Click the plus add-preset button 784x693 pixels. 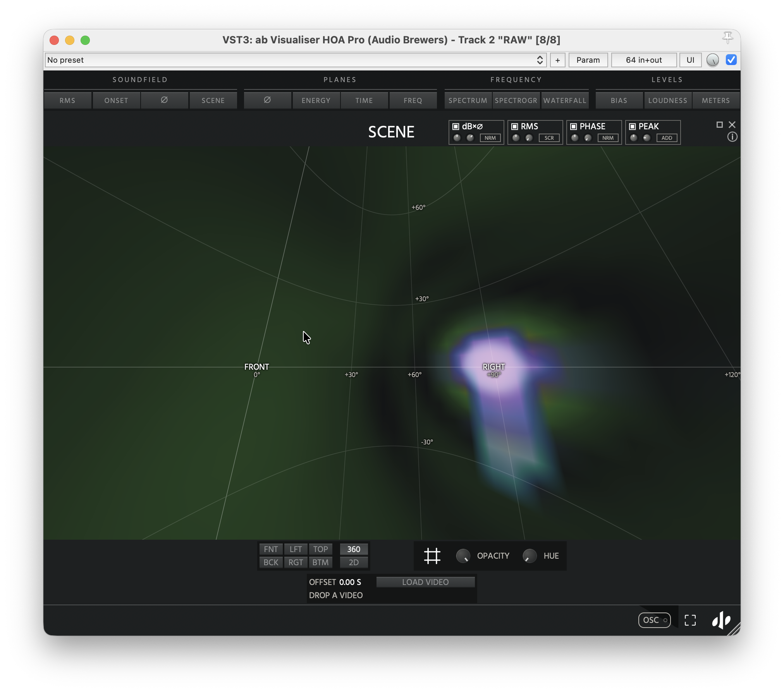[x=557, y=60]
